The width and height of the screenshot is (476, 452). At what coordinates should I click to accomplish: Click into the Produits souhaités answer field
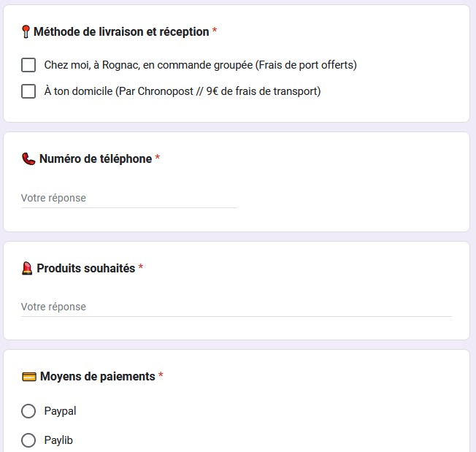(236, 307)
